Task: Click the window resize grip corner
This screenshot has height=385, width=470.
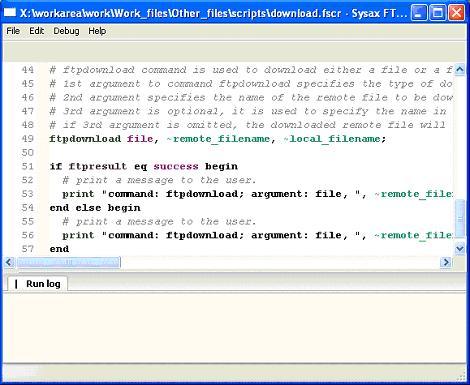Action: click(x=461, y=377)
